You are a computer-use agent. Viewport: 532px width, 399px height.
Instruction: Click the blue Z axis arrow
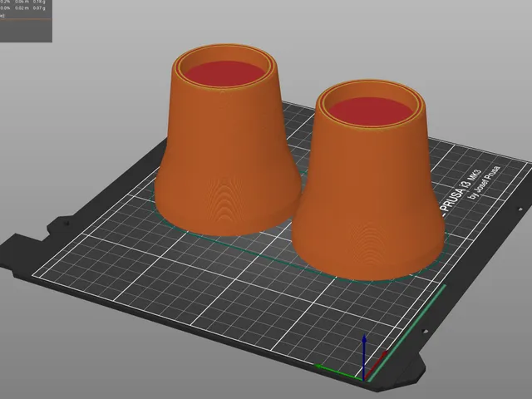click(x=364, y=357)
